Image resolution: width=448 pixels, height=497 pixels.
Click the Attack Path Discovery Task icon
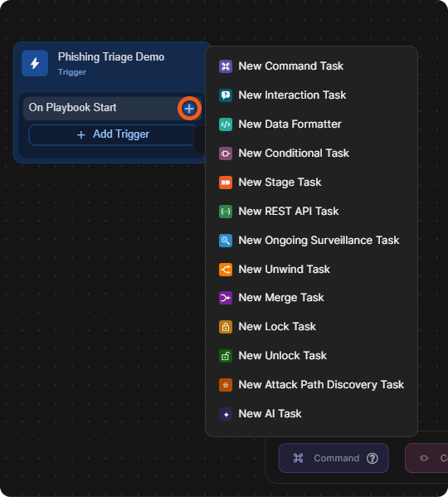click(226, 385)
